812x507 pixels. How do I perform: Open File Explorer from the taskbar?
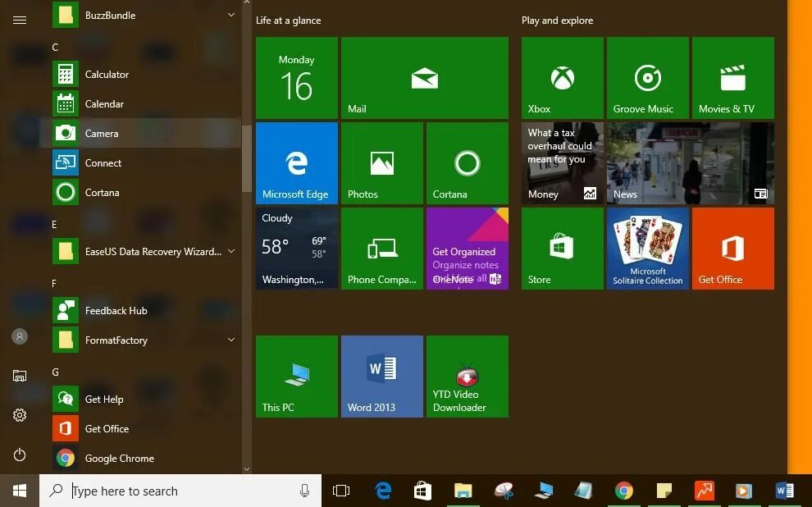point(463,491)
